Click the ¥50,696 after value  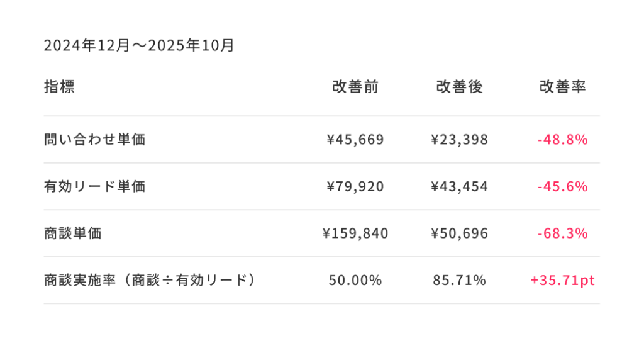click(459, 233)
